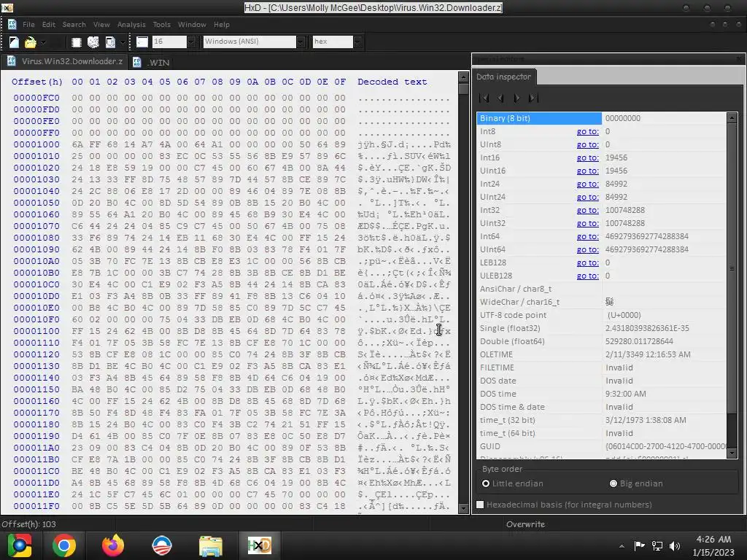Screen dimensions: 747x560
Task: Click go to link for UInt16
Action: (x=587, y=171)
